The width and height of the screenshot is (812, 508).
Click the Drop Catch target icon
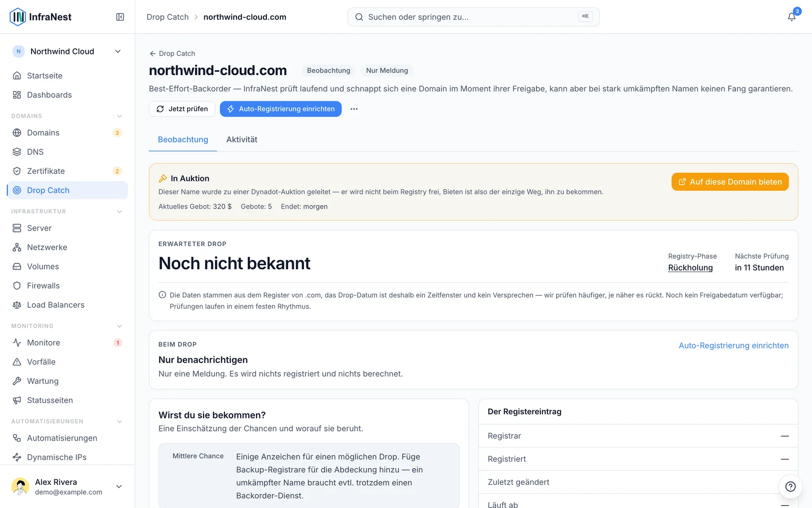(17, 190)
